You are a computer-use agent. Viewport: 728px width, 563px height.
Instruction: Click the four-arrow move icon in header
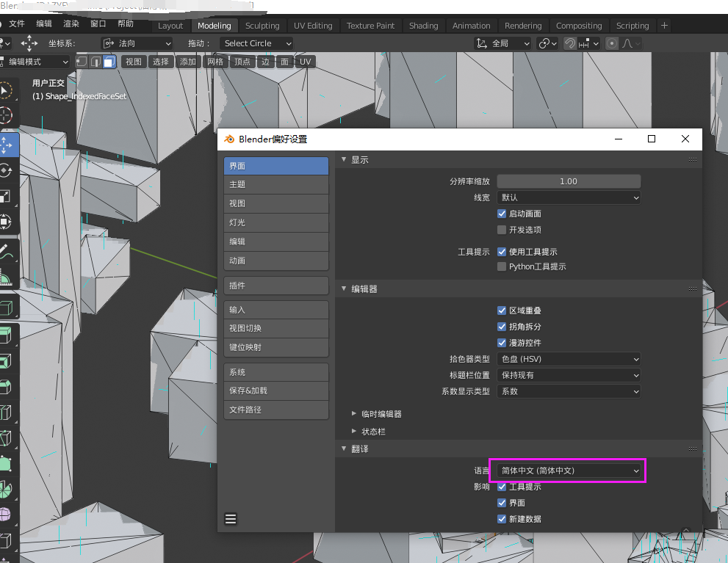pyautogui.click(x=29, y=43)
